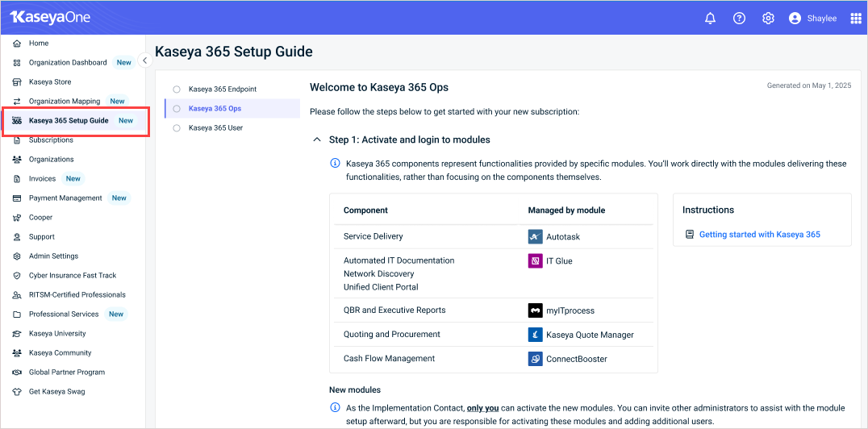Click the Kaseya Quote Manager icon
Screen dimensions: 868x429
point(536,335)
